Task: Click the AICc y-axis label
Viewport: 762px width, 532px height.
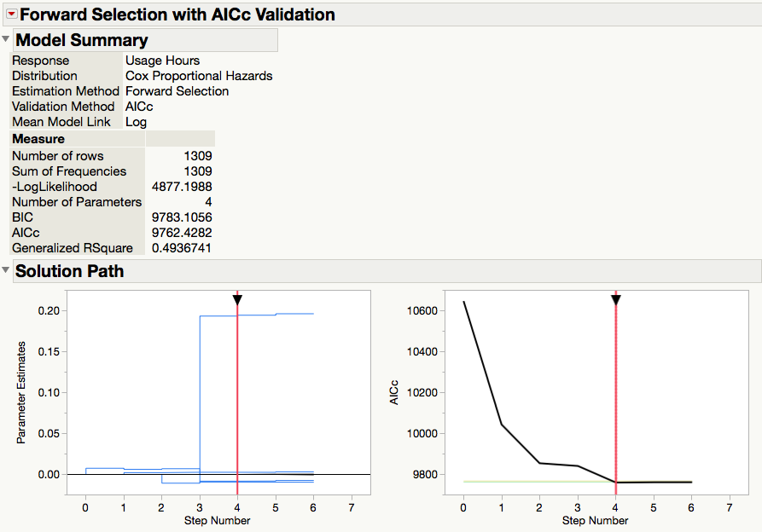Action: coord(393,392)
